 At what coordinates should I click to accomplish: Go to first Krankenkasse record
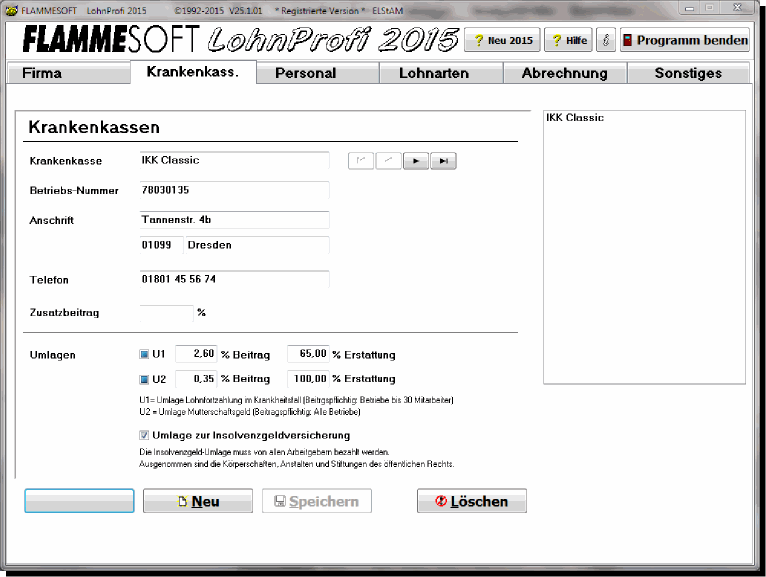[361, 161]
